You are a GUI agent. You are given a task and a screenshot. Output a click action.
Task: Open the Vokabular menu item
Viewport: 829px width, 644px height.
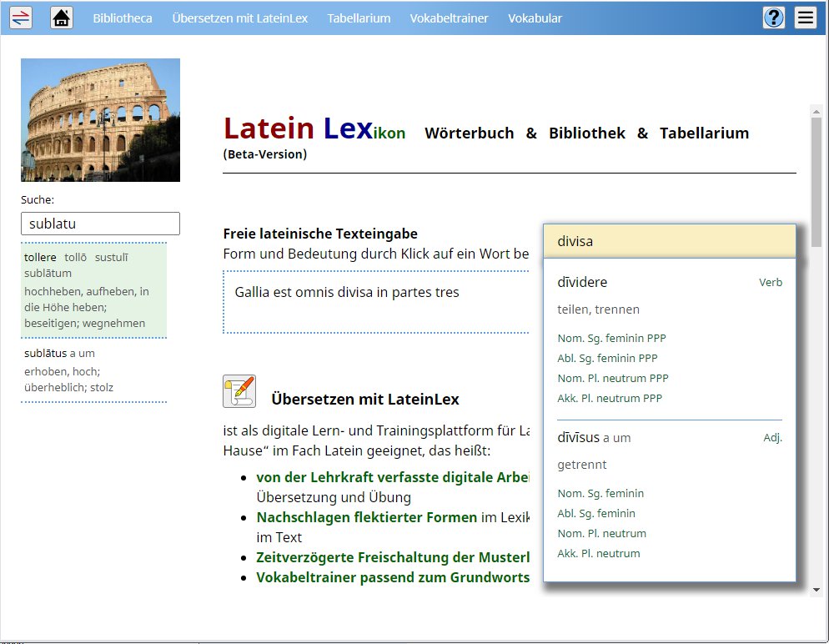click(535, 18)
